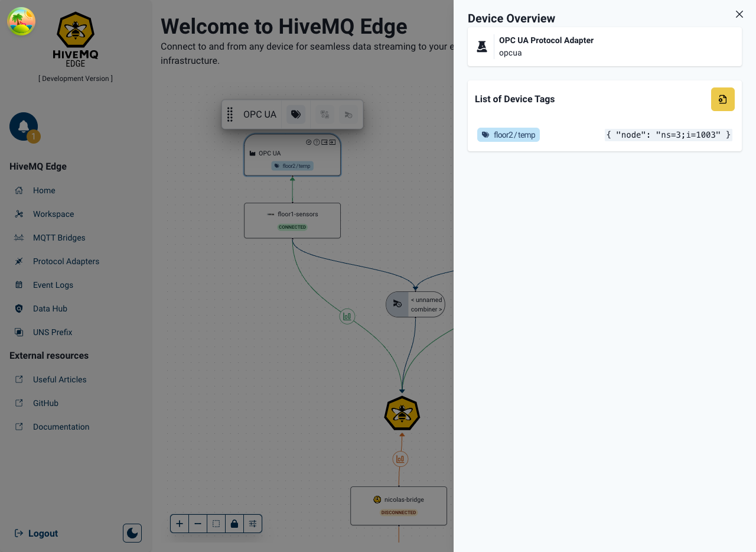This screenshot has height=552, width=756.
Task: Click the user avatar in the top-left corner
Action: coord(21,21)
